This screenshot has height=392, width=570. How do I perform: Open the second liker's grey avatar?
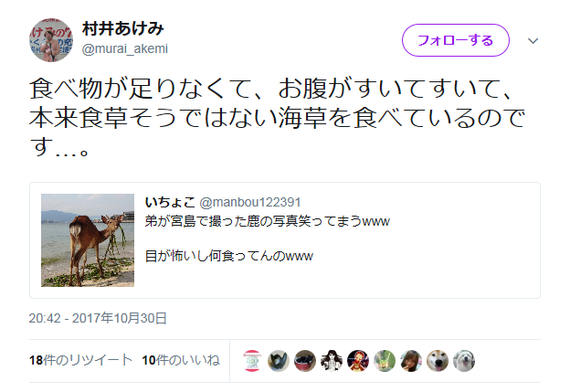tap(279, 361)
